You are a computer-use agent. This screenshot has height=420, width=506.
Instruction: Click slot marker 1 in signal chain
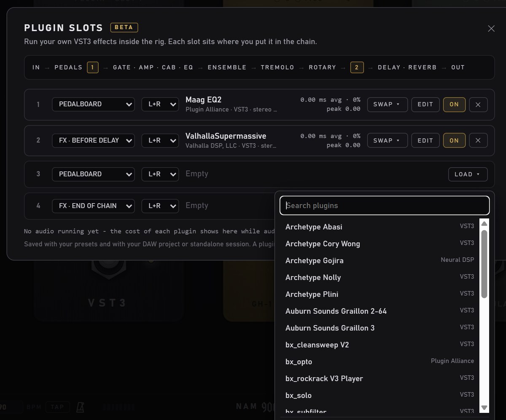pos(93,67)
